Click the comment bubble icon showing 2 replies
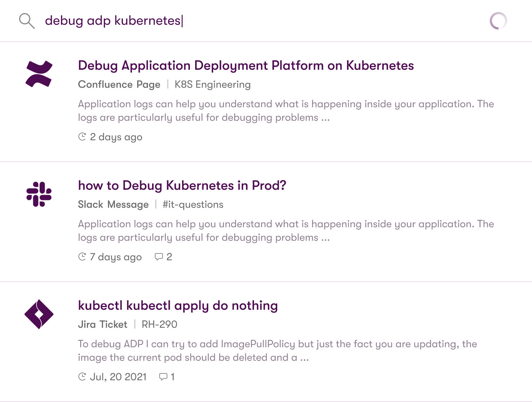Image resolution: width=532 pixels, height=402 pixels. click(159, 257)
